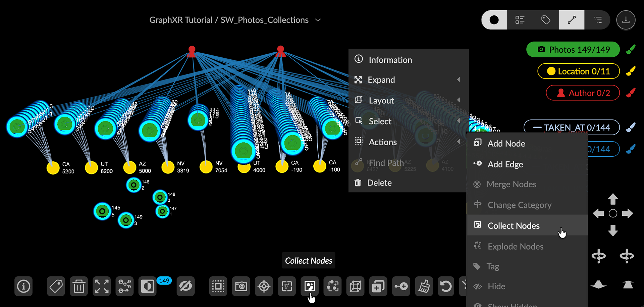644x307 pixels.
Task: Toggle the crossed-eye hide icon in toolbar
Action: [x=185, y=287]
